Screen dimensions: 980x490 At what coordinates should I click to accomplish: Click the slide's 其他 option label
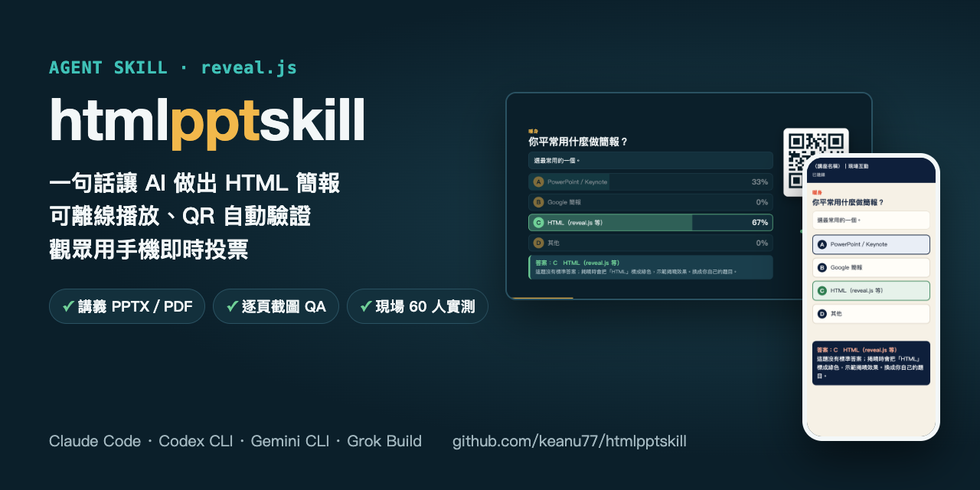[554, 243]
